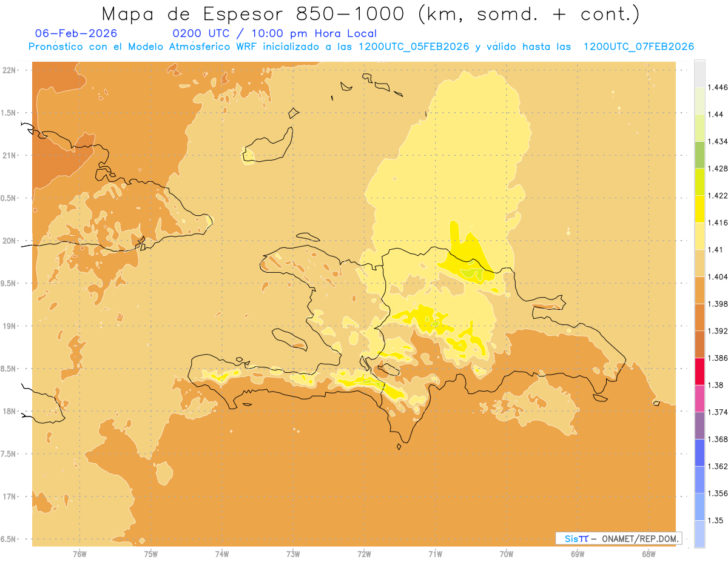Click the latitude label '20N'
Image resolution: width=728 pixels, height=562 pixels.
click(10, 241)
